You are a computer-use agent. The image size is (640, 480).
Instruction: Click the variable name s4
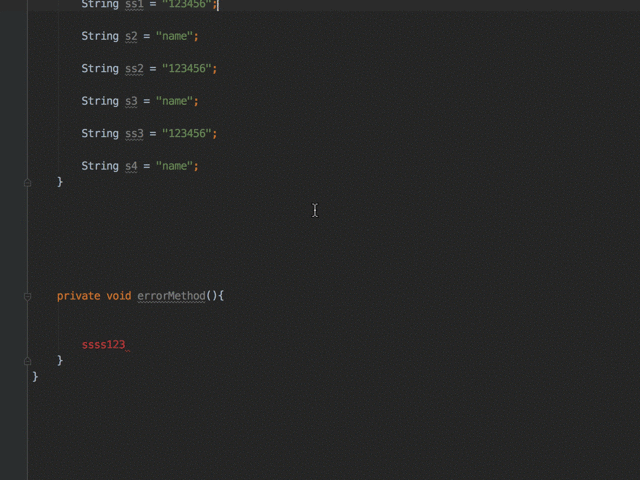(x=131, y=166)
